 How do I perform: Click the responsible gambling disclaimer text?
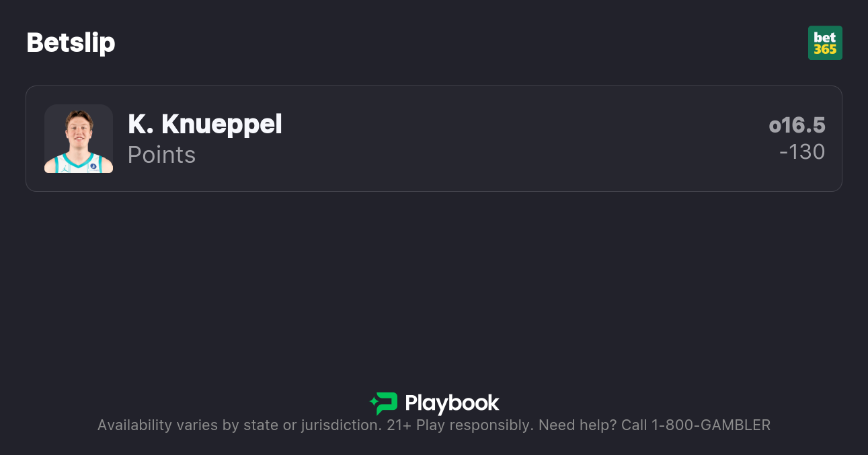click(x=434, y=425)
